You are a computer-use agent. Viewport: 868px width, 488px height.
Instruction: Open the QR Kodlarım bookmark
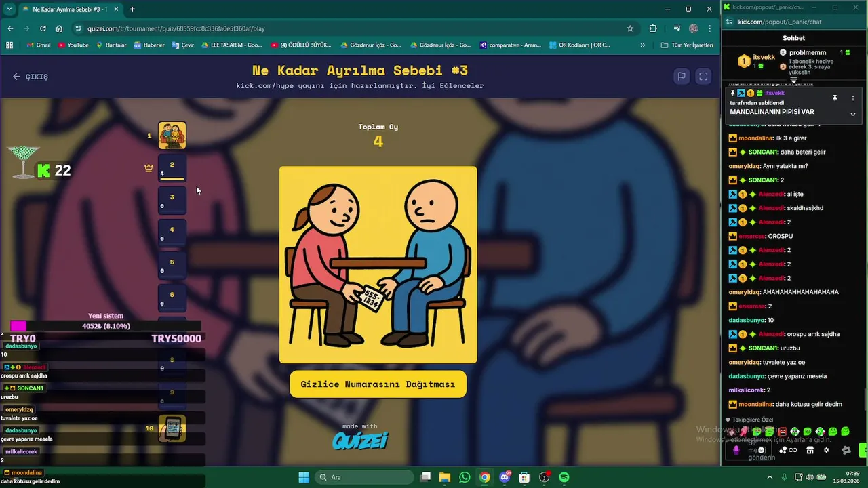[579, 45]
